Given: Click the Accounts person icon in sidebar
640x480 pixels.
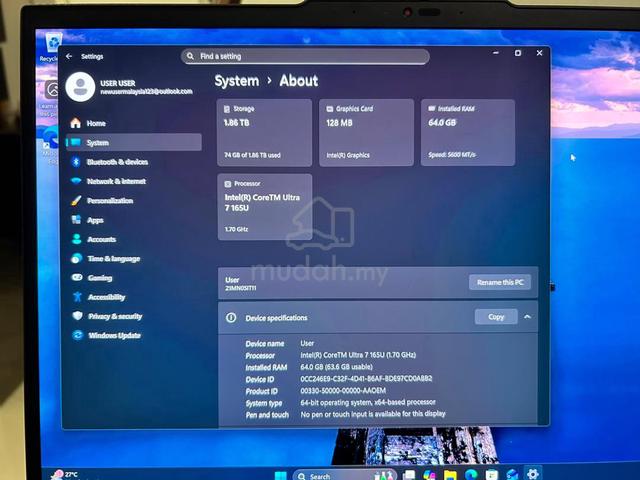Looking at the screenshot, I should coord(76,239).
